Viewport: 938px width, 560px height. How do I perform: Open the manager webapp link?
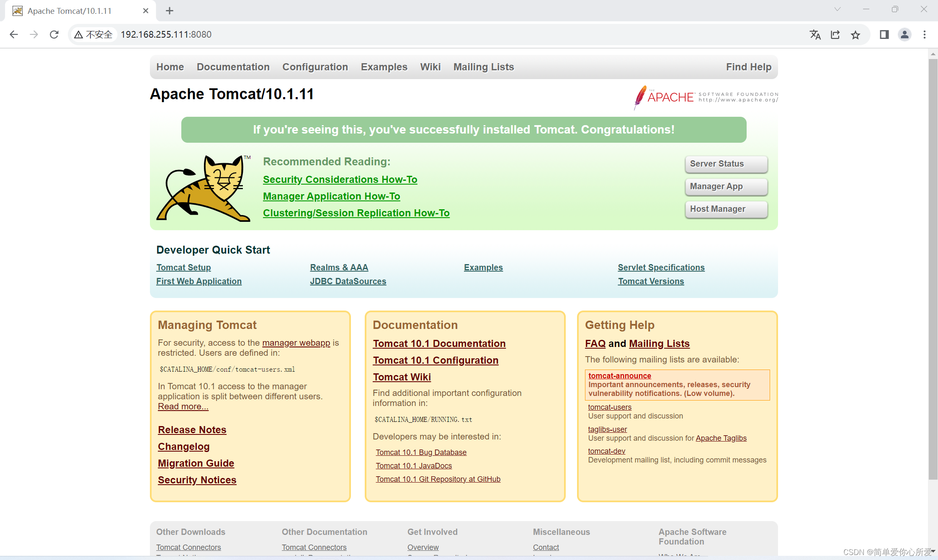296,343
